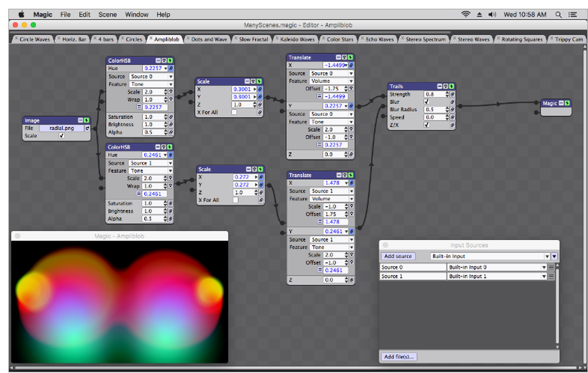
Task: Collapse the ColorHSB node with Hue 0.2461
Action: (158, 146)
